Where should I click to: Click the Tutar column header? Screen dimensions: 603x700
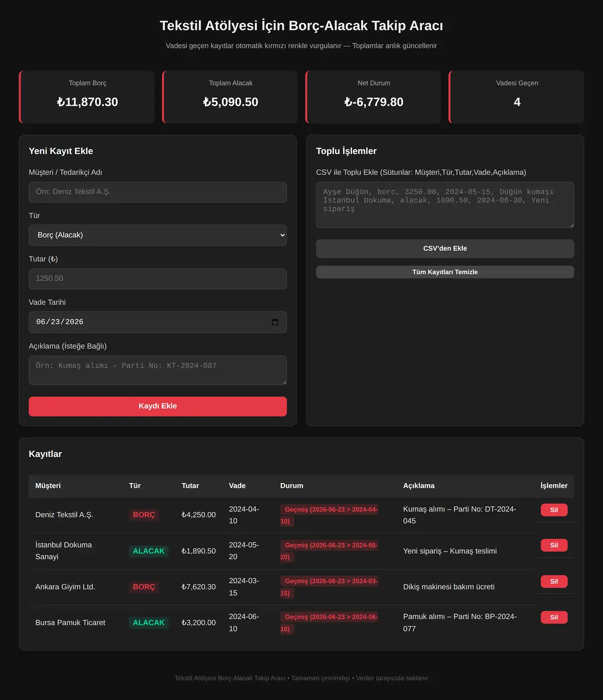(190, 486)
